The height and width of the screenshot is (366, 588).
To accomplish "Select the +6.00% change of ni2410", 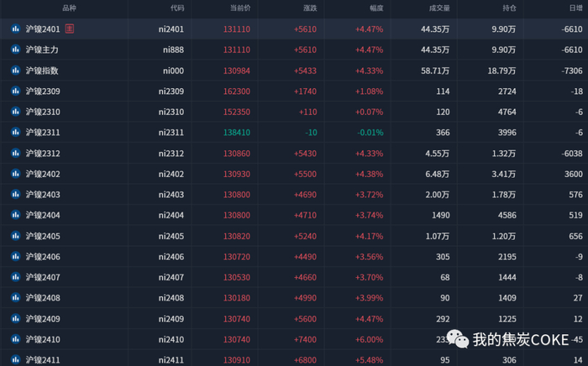I will click(x=369, y=339).
